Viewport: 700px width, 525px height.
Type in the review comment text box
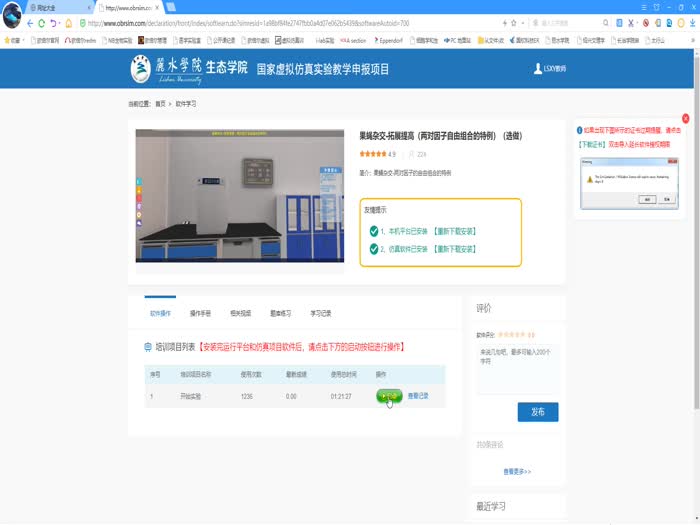tap(517, 369)
